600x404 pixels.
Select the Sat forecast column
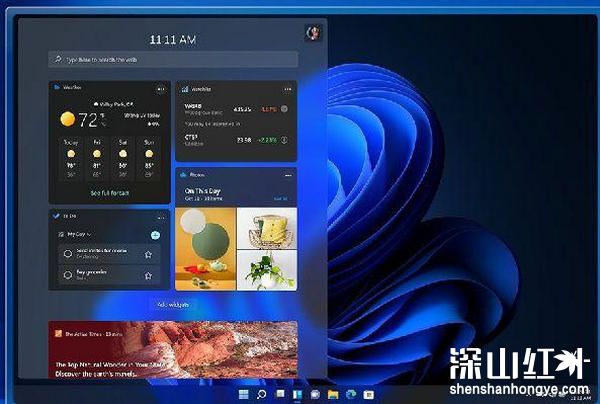[x=123, y=158]
